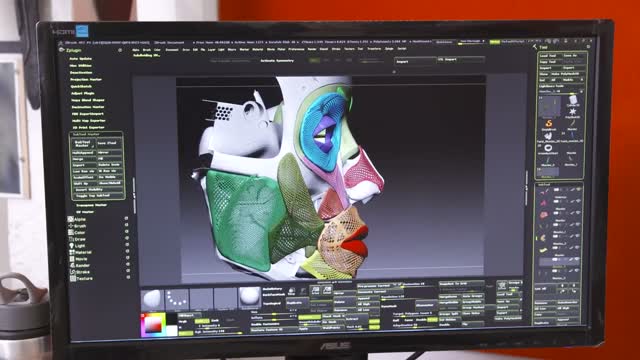640x360 pixels.
Task: Choose the Cylinder3D tool thumbnail
Action: click(x=573, y=99)
